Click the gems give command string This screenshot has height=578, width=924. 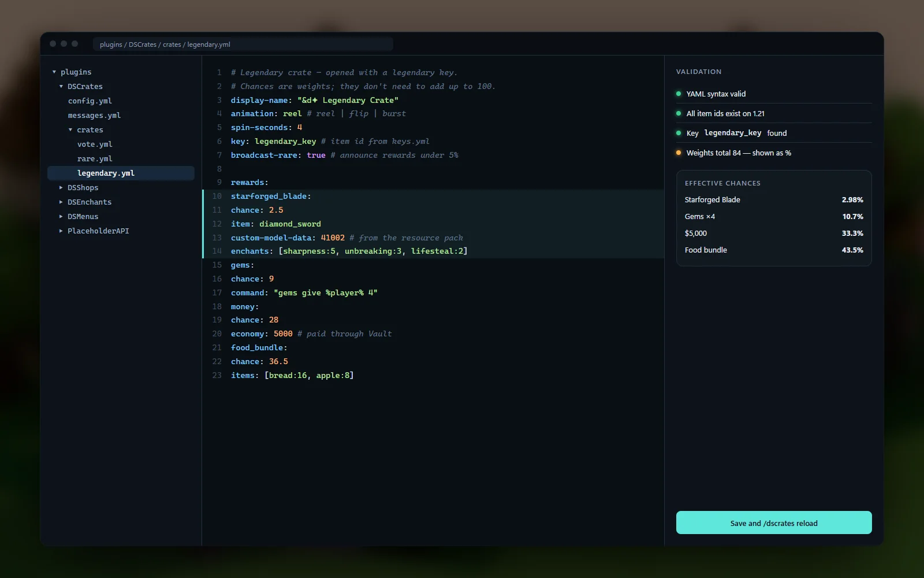pyautogui.click(x=326, y=293)
